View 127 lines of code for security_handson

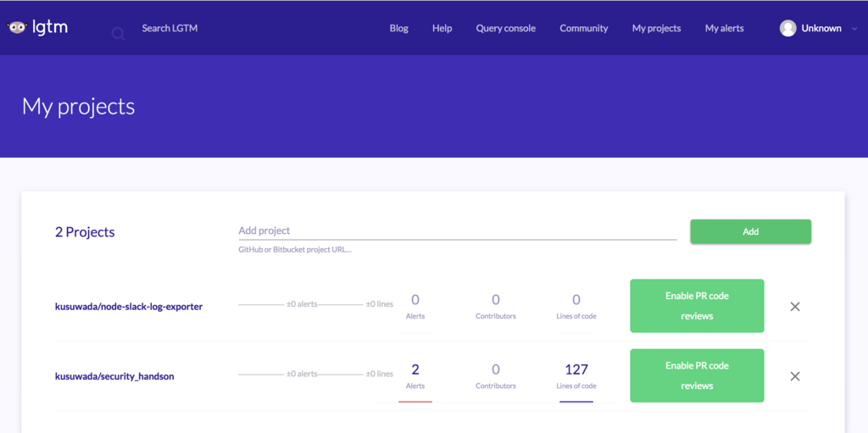576,376
